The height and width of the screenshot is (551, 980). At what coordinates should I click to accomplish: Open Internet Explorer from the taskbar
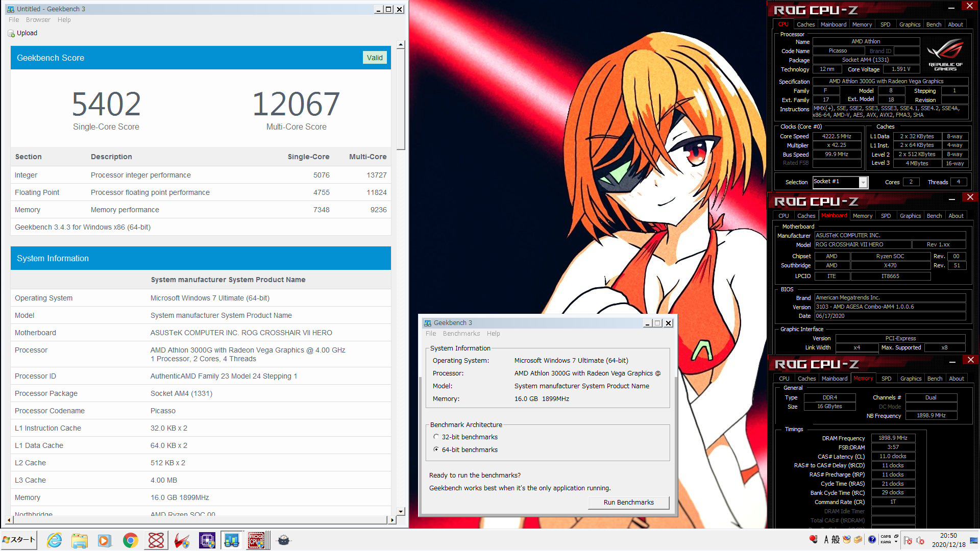point(54,540)
